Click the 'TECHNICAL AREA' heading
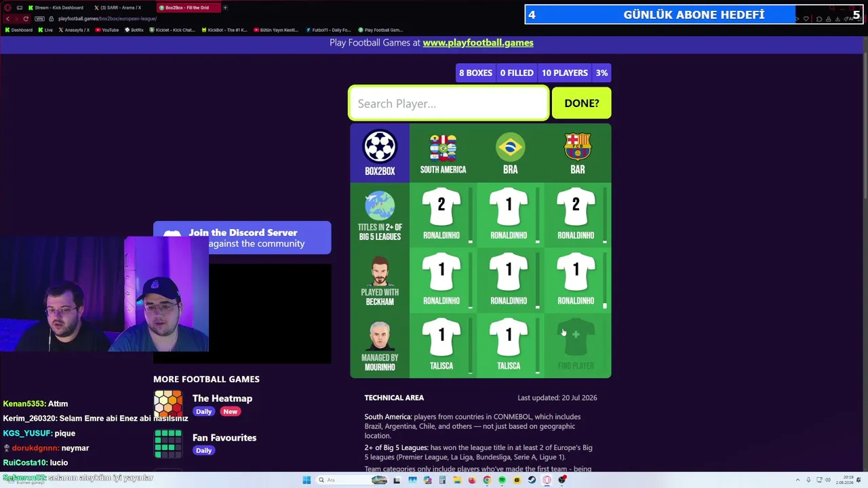The height and width of the screenshot is (488, 868). [394, 398]
